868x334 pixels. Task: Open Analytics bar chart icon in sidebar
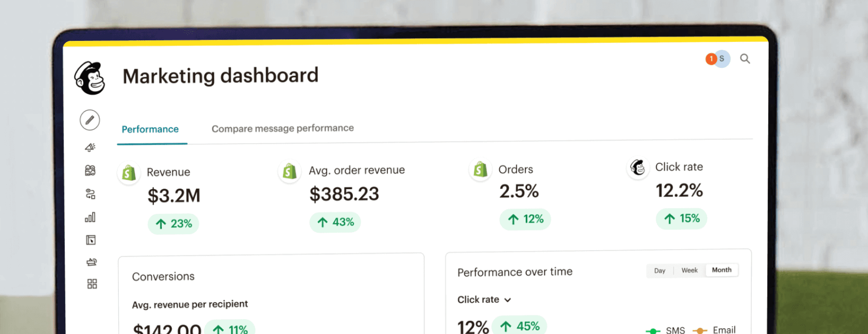pos(90,217)
